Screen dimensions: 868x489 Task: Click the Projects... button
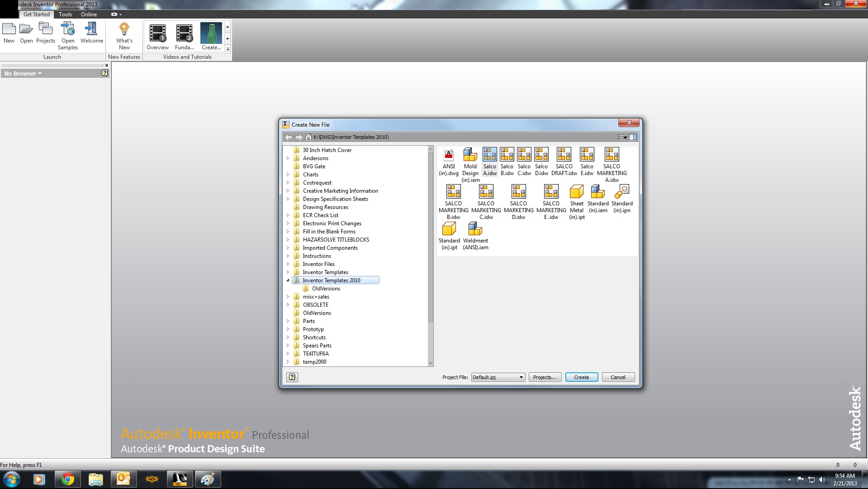click(x=545, y=377)
